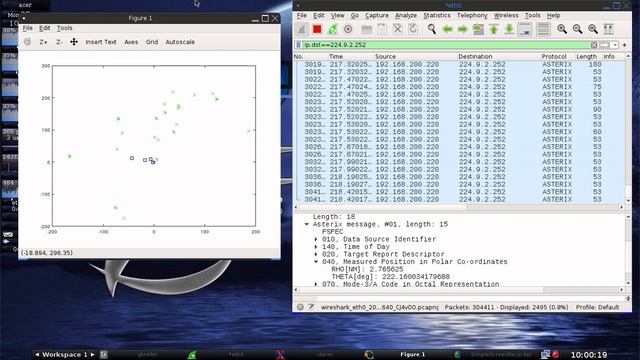
Task: Open the Wireshark Tools menu
Action: click(532, 16)
